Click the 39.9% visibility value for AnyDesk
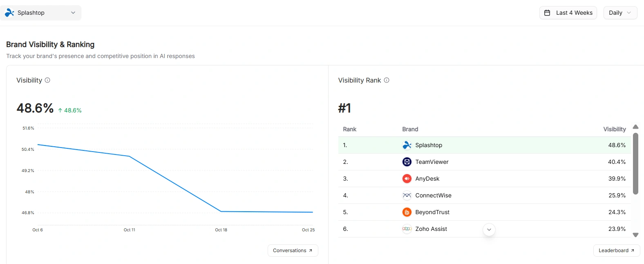Viewport: 644px width, 264px height. pyautogui.click(x=617, y=179)
